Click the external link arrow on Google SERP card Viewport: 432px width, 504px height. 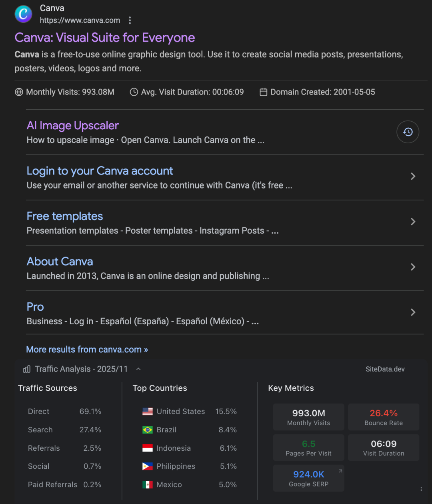click(340, 471)
